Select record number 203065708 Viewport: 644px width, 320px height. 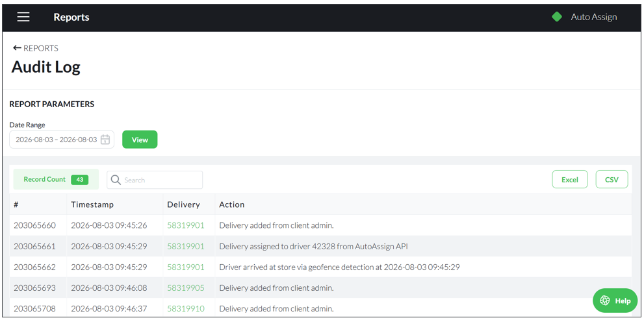(x=34, y=308)
